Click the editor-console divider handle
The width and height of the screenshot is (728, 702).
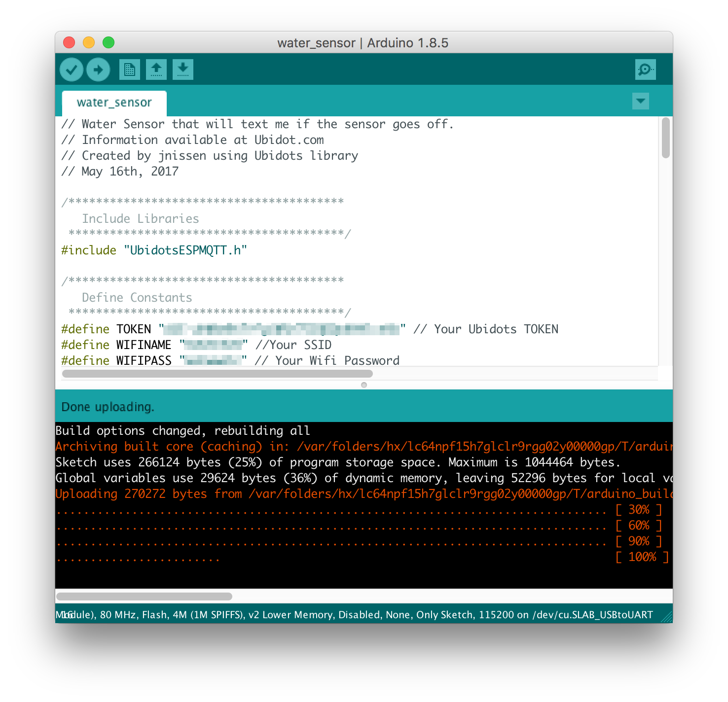[x=364, y=385]
